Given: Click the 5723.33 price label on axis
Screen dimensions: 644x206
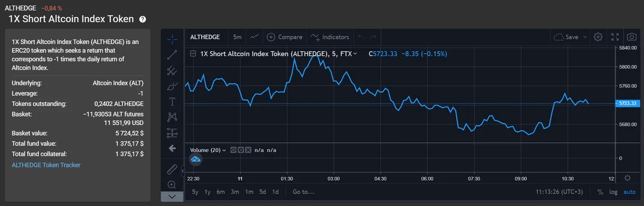Looking at the screenshot, I should pyautogui.click(x=627, y=103).
